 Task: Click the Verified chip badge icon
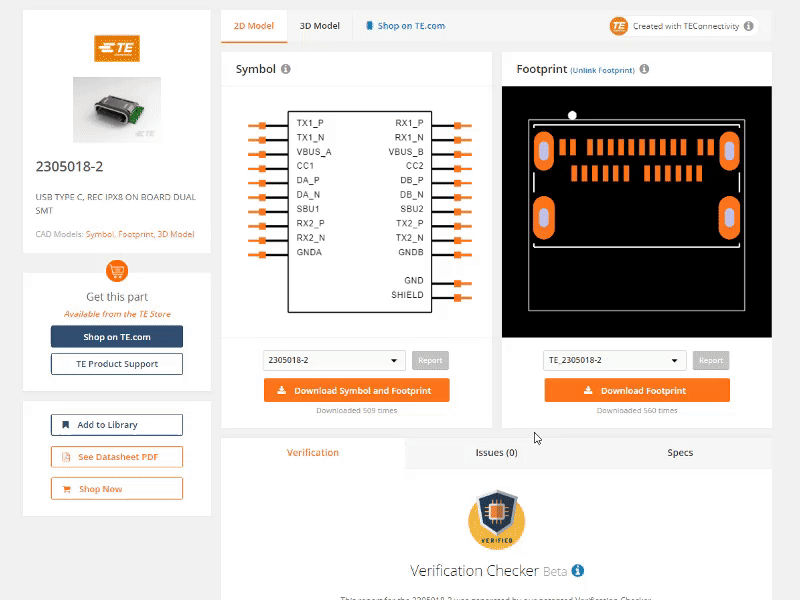(496, 519)
